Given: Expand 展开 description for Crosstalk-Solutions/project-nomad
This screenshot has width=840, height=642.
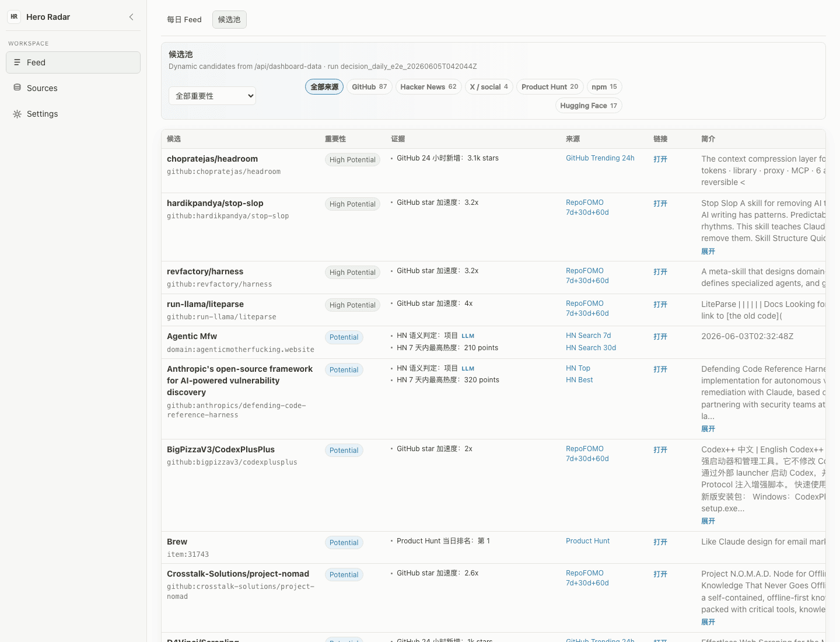Looking at the screenshot, I should point(708,622).
